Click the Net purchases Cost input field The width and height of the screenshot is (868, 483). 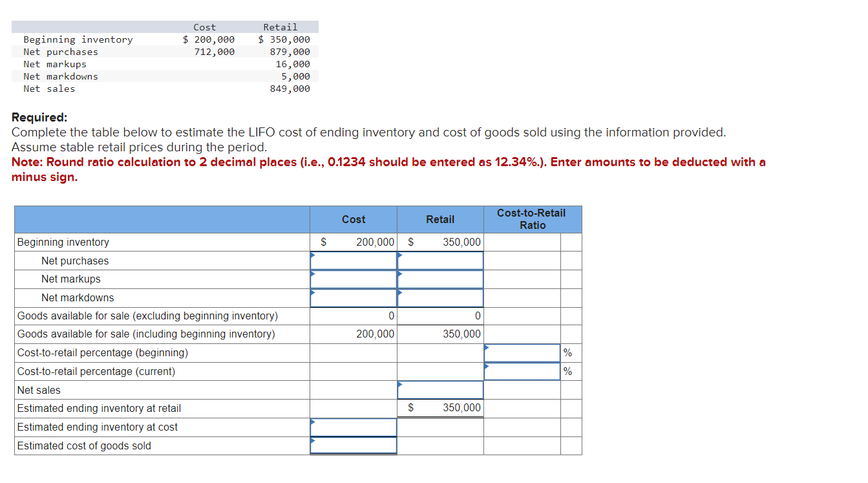coord(353,260)
